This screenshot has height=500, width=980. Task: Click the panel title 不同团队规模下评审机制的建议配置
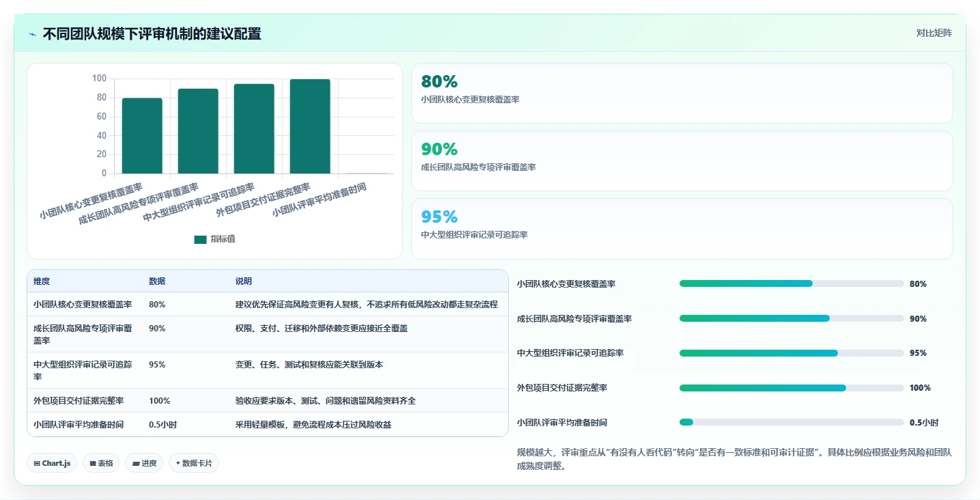pyautogui.click(x=152, y=33)
